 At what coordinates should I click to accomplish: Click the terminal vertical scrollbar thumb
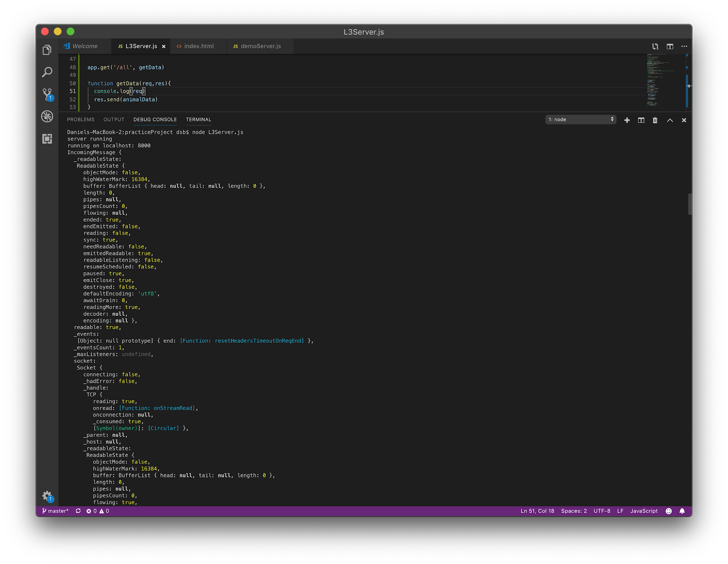coord(690,204)
